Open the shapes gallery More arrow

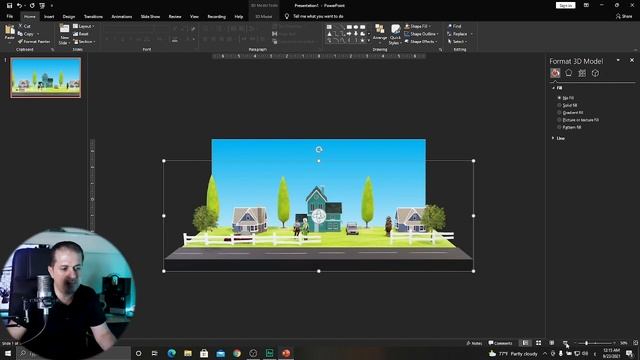pos(369,41)
